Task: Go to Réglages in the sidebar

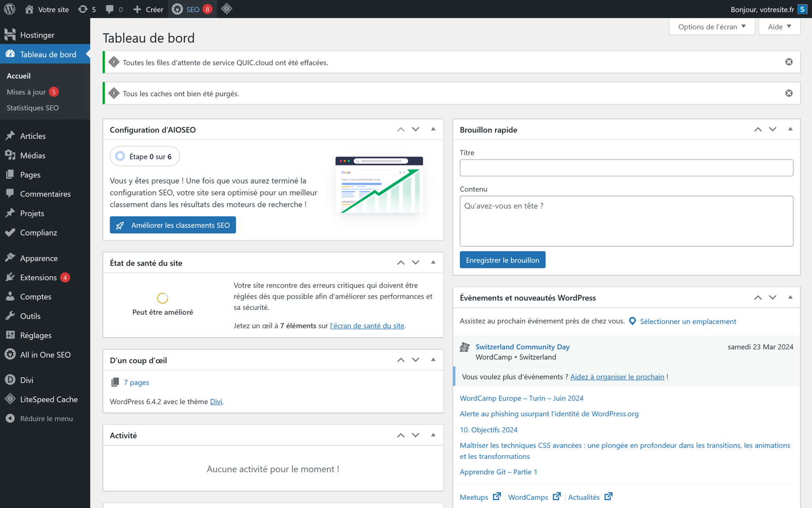Action: pyautogui.click(x=36, y=335)
